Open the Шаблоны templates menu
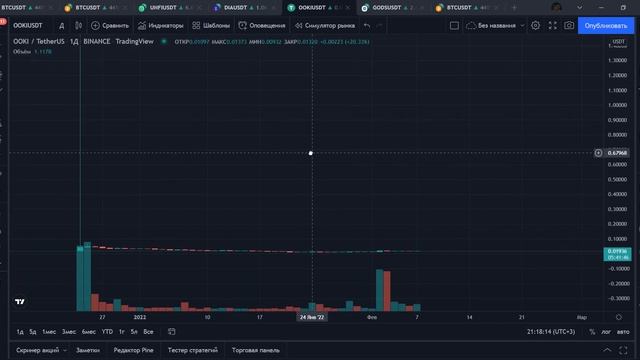The height and width of the screenshot is (360, 640). pos(211,25)
